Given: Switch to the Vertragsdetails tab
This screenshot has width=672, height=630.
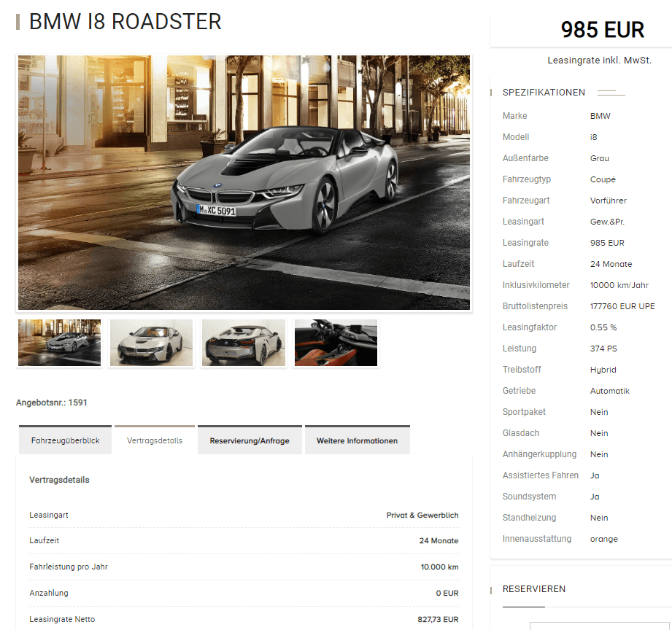Looking at the screenshot, I should tap(155, 440).
